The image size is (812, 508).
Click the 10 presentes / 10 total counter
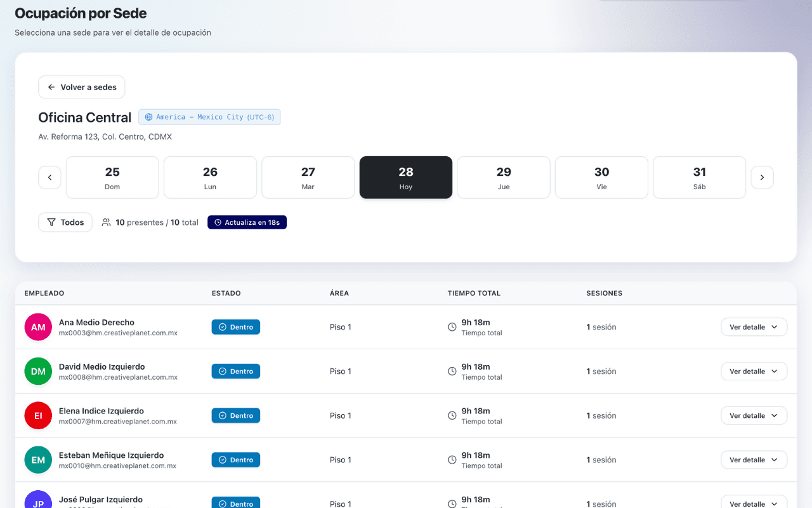150,222
